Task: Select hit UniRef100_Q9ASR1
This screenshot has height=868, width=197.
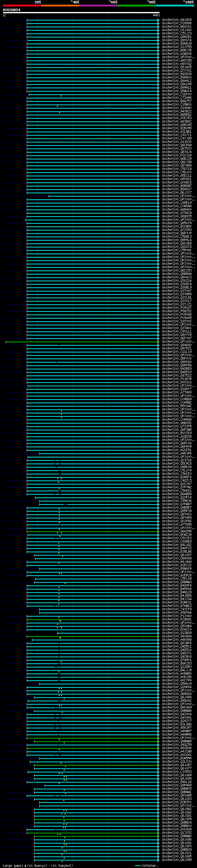Action: (x=176, y=37)
